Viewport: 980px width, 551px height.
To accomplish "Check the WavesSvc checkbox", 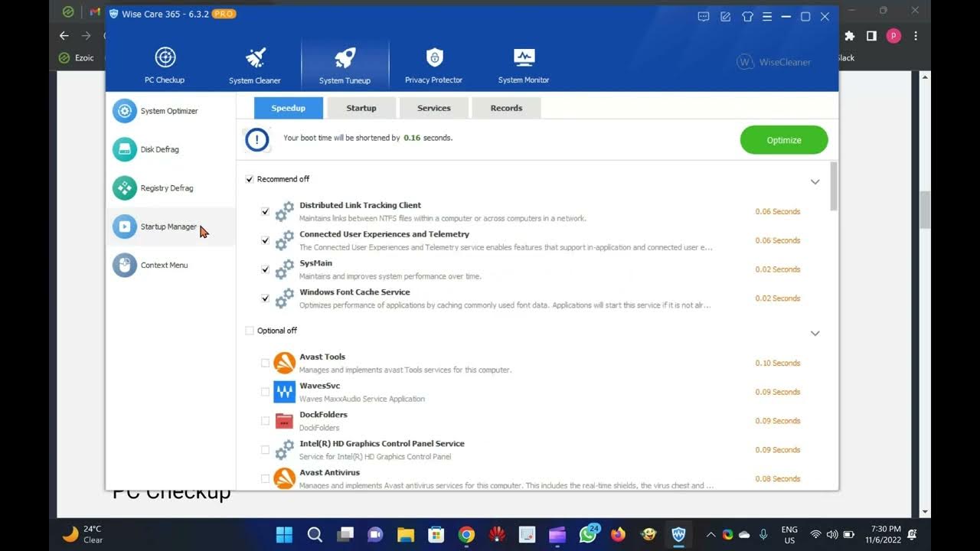I will coord(265,392).
